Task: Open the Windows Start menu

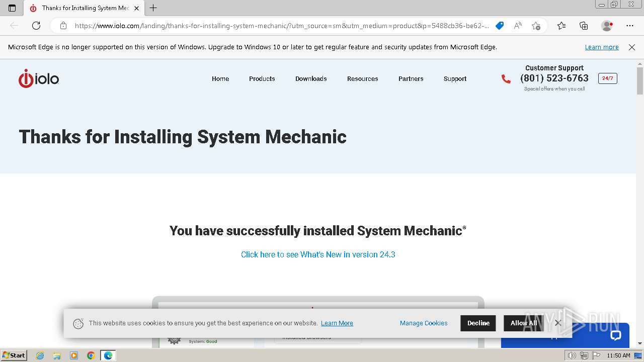Action: [x=14, y=355]
